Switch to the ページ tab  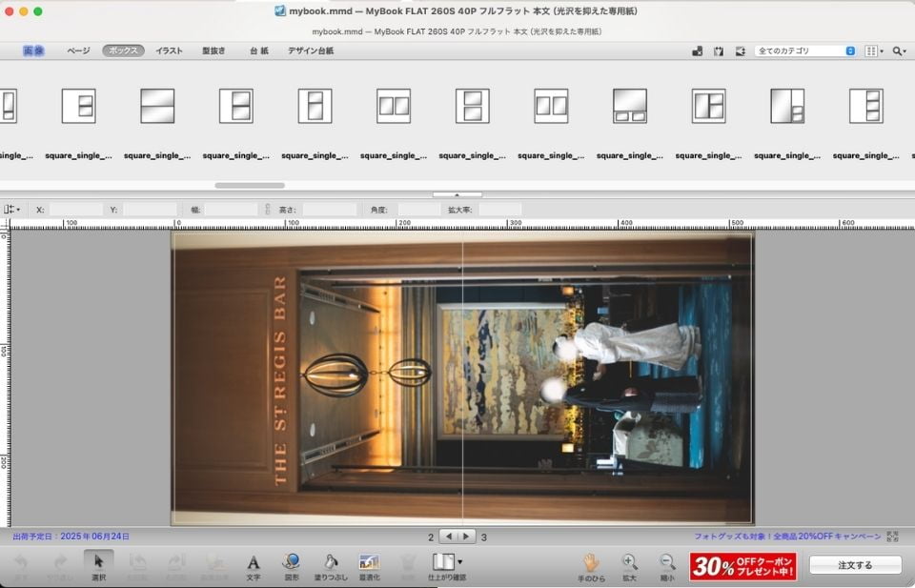click(78, 51)
